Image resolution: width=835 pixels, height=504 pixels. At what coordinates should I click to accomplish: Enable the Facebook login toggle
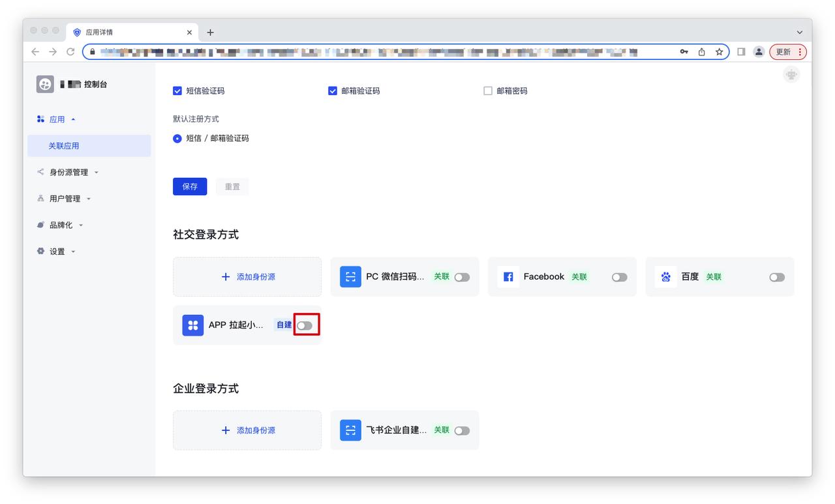coord(619,277)
